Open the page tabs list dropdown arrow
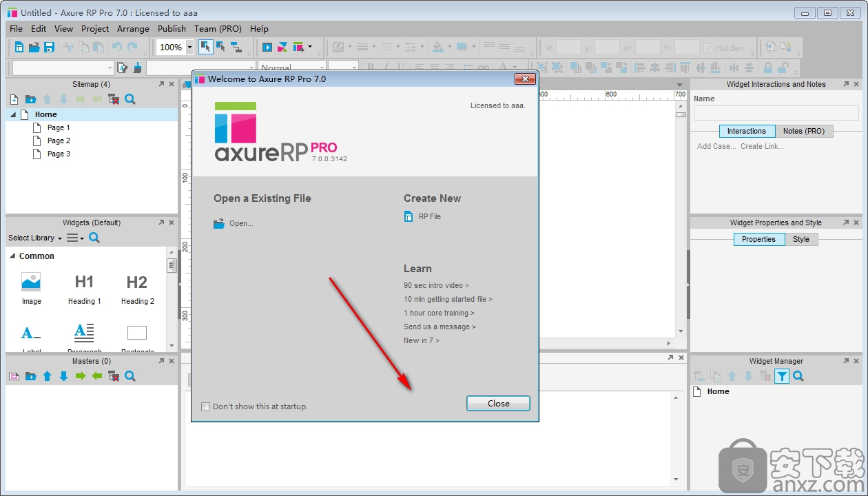Image resolution: width=868 pixels, height=496 pixels. pyautogui.click(x=680, y=85)
